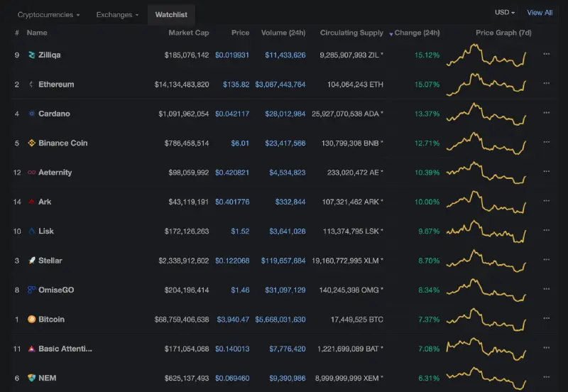Image resolution: width=568 pixels, height=392 pixels.
Task: Sort by Market Cap column header
Action: 188,33
